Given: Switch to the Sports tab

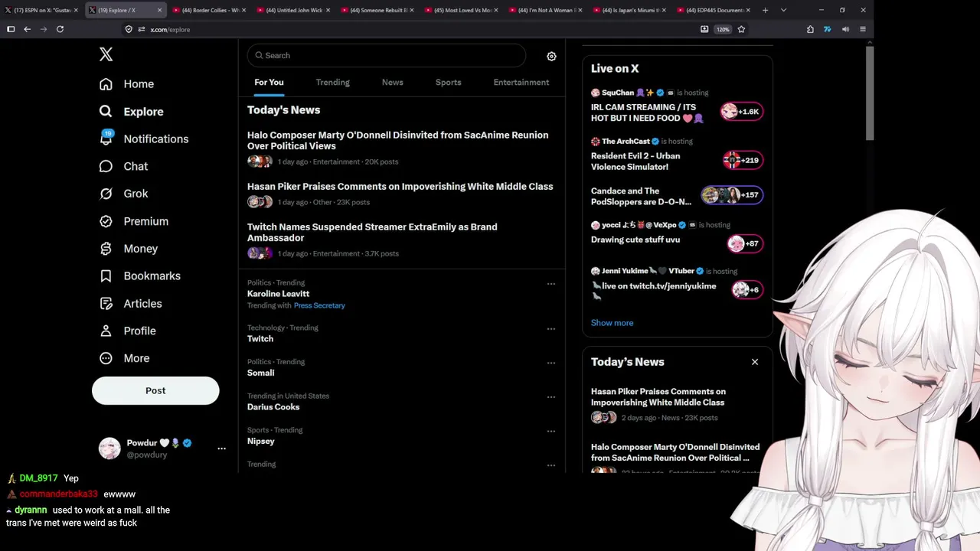Looking at the screenshot, I should (x=448, y=83).
